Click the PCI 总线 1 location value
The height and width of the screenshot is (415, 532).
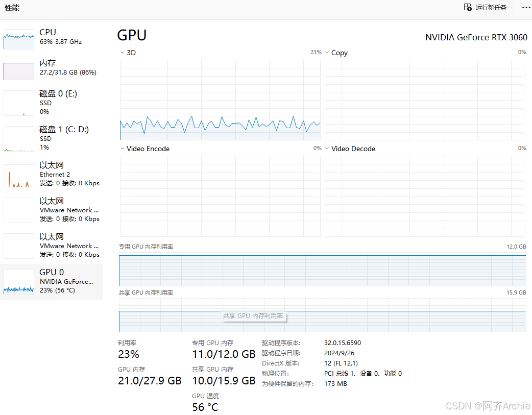tap(363, 373)
